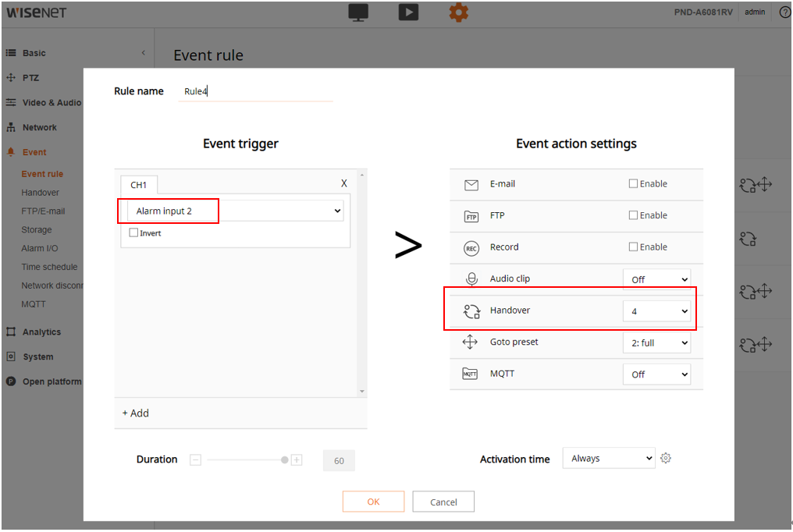Open the Alarm input 2 trigger dropdown
This screenshot has height=532, width=793.
coord(235,211)
